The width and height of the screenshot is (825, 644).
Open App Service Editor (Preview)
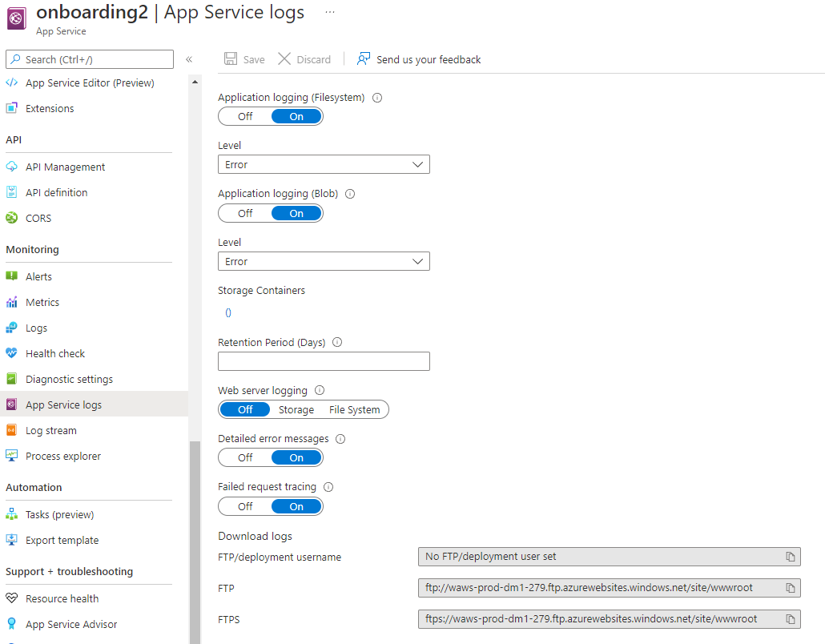(90, 83)
